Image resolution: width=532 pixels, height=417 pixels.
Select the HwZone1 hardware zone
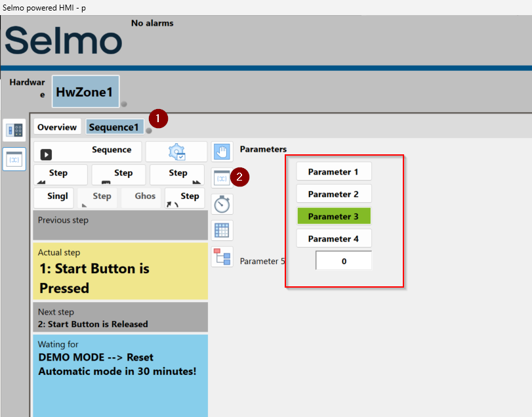[x=85, y=91]
